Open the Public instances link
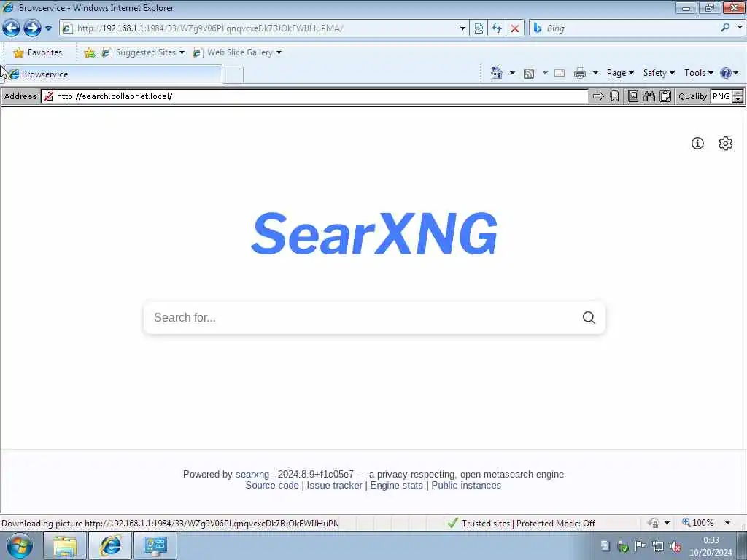The width and height of the screenshot is (747, 560). [466, 485]
